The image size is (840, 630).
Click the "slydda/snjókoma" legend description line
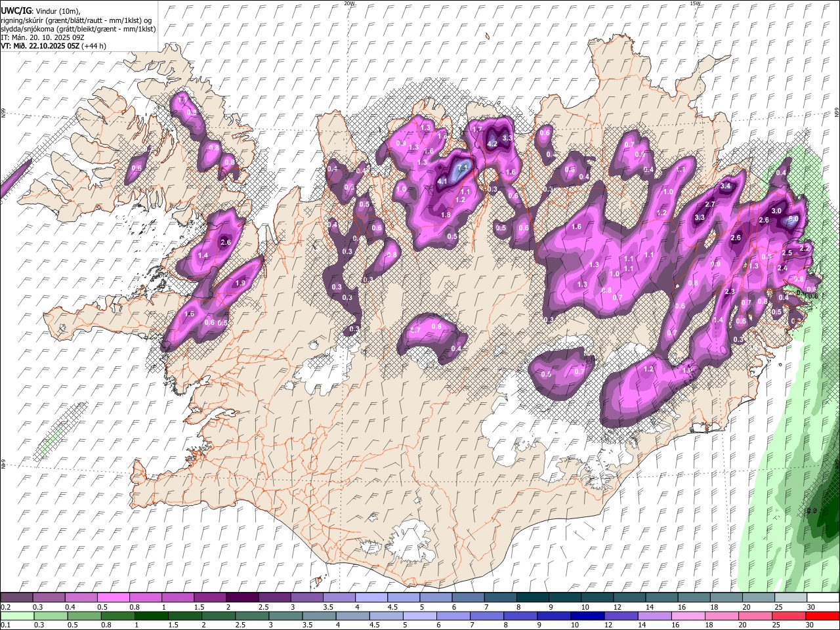pyautogui.click(x=78, y=29)
